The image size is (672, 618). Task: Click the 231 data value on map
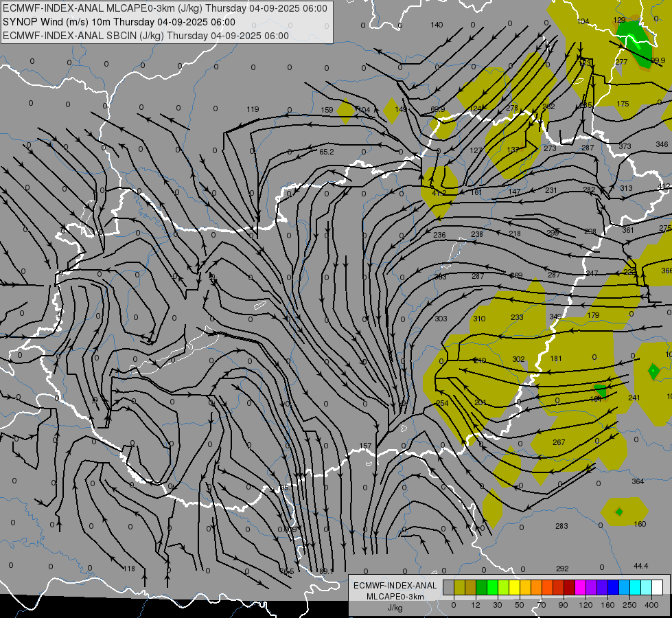551,190
